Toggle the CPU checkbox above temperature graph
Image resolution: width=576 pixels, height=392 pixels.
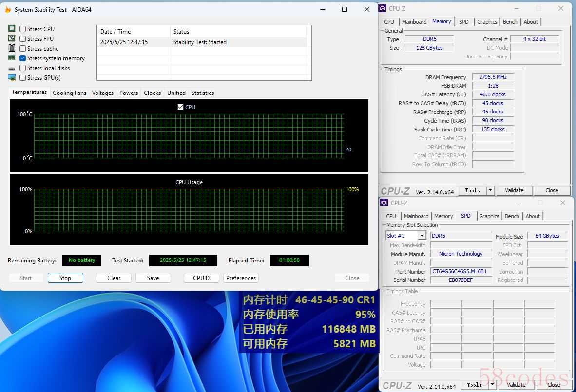(x=180, y=107)
